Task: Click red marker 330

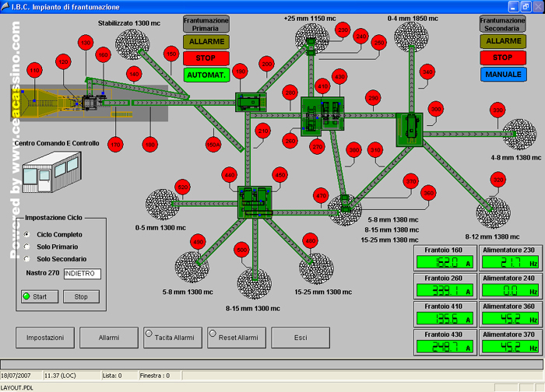Action: click(x=498, y=110)
